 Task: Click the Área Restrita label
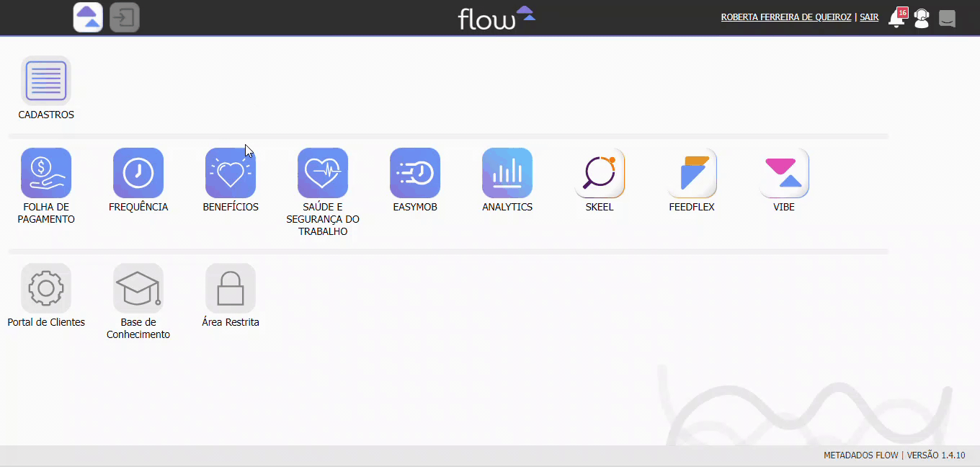click(x=231, y=322)
